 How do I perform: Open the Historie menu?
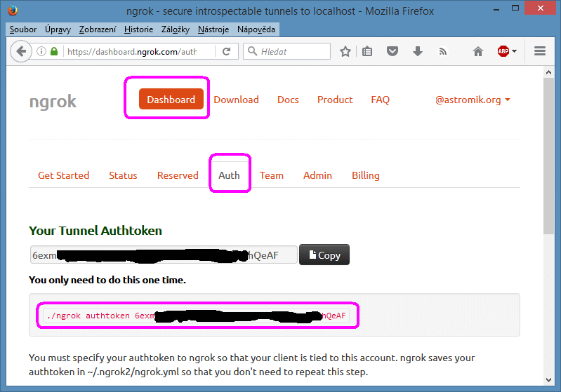tap(138, 29)
